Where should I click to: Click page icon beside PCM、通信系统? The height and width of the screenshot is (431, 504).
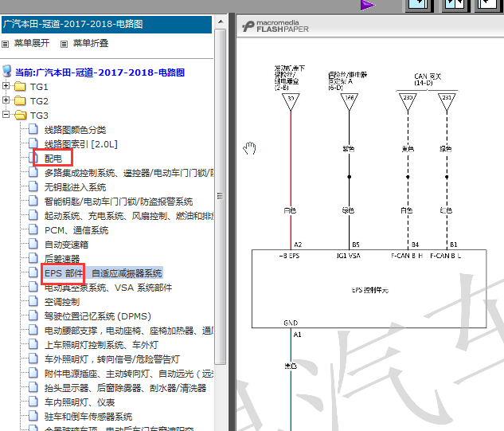coord(33,229)
